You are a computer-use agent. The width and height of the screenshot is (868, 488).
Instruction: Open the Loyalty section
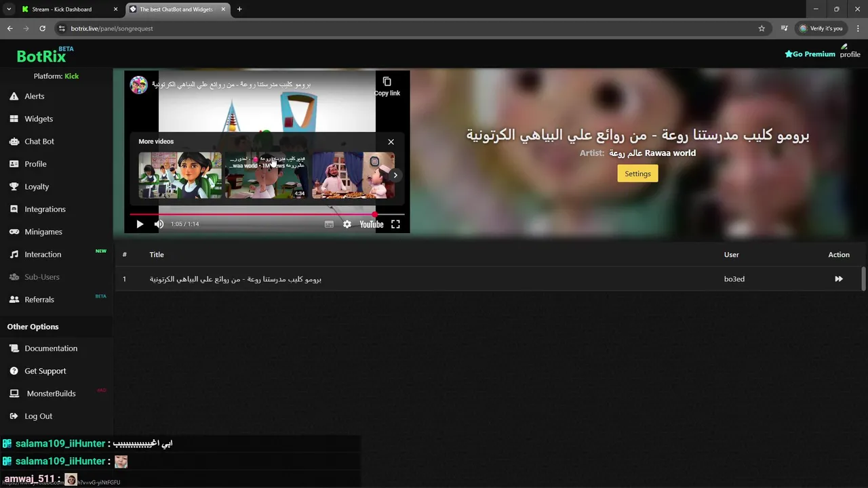[x=37, y=186]
